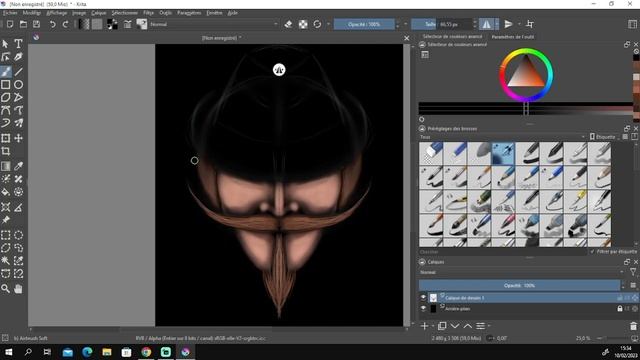Toggle the lock on Arrière-plan layer
Screen dimensions: 640x360
tap(620, 309)
